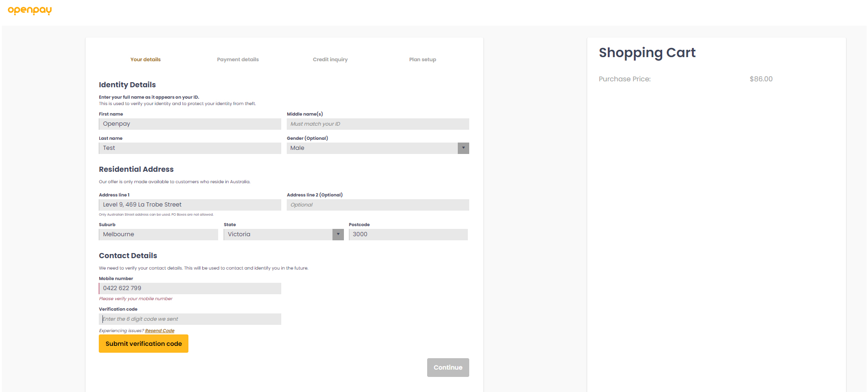Click into the Postcode field

tap(408, 234)
